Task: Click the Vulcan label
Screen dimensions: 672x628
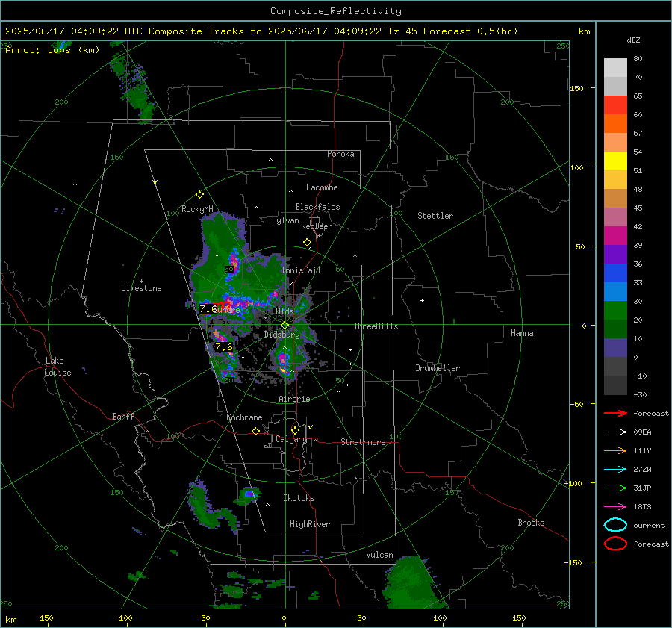Action: [x=379, y=555]
